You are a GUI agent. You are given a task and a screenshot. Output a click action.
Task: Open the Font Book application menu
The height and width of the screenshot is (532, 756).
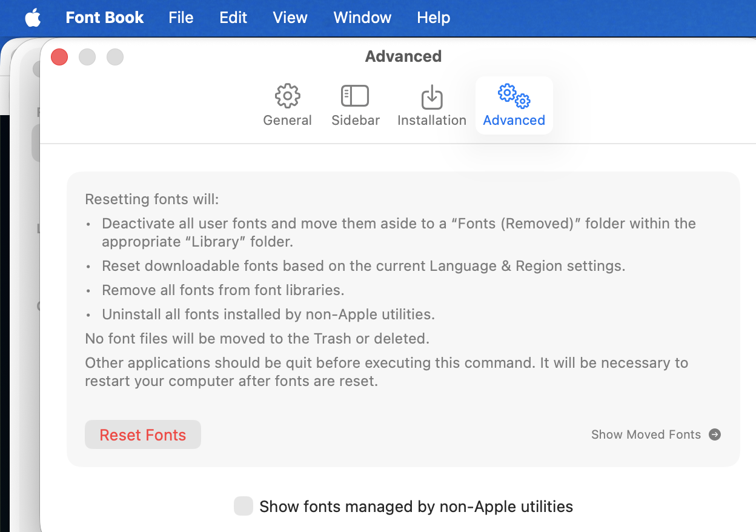[104, 18]
